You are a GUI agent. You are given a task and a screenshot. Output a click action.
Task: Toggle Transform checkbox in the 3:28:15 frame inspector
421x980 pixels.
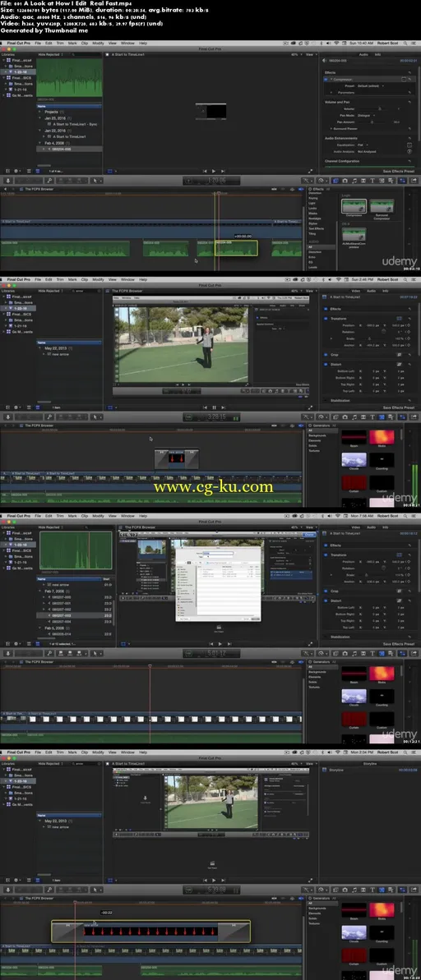point(326,319)
